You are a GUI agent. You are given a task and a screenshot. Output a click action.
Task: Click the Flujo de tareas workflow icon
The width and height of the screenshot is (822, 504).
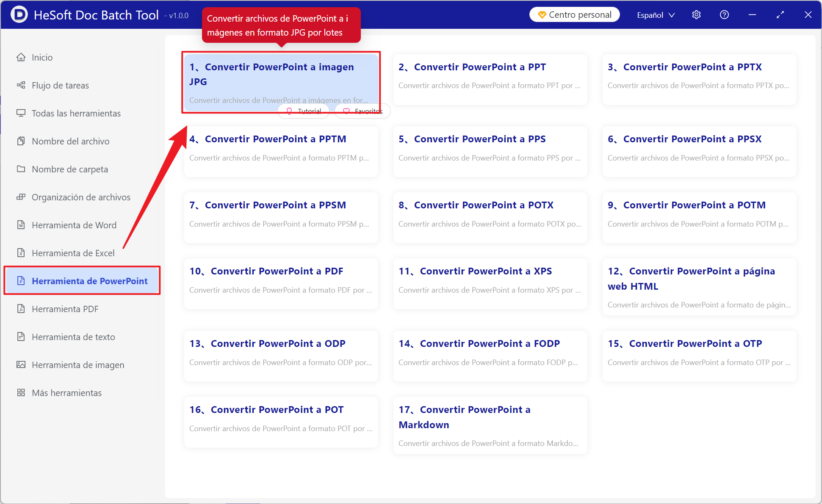(x=21, y=85)
